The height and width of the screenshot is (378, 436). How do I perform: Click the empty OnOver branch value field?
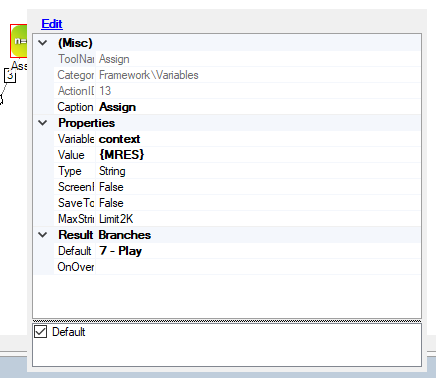point(258,267)
